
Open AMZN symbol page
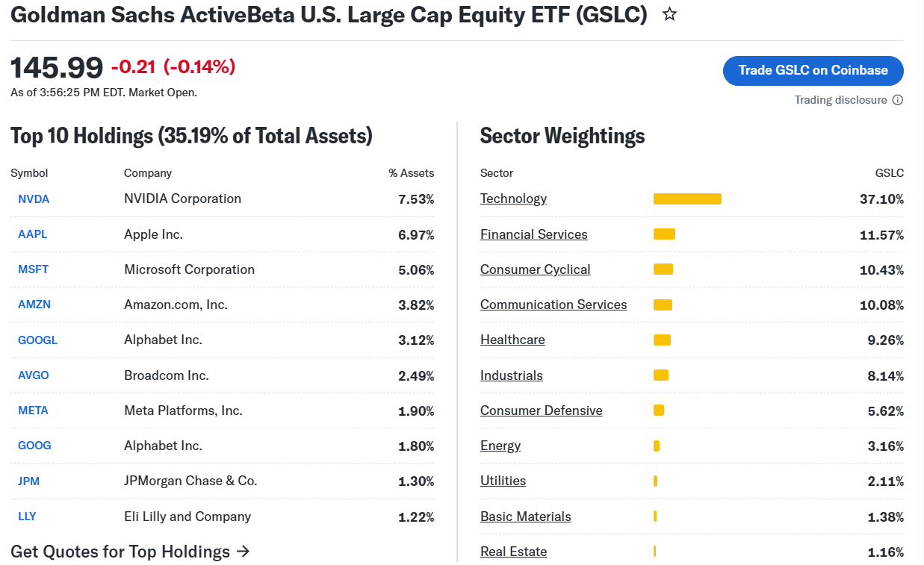(x=34, y=305)
